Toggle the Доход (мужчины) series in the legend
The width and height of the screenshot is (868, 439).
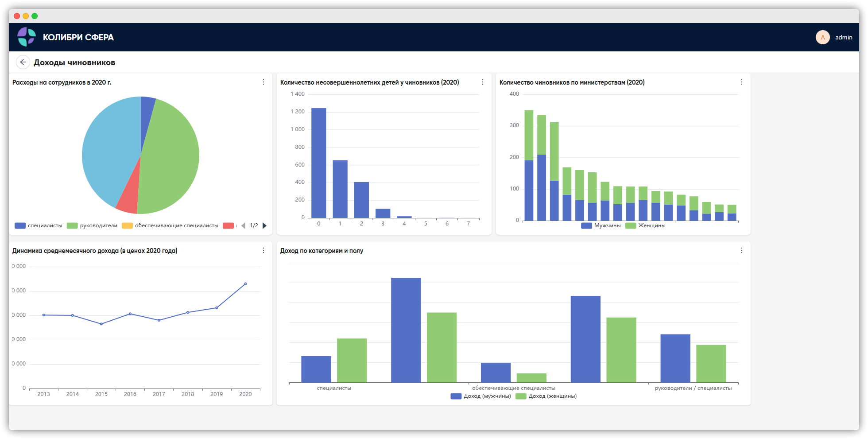[x=481, y=396]
